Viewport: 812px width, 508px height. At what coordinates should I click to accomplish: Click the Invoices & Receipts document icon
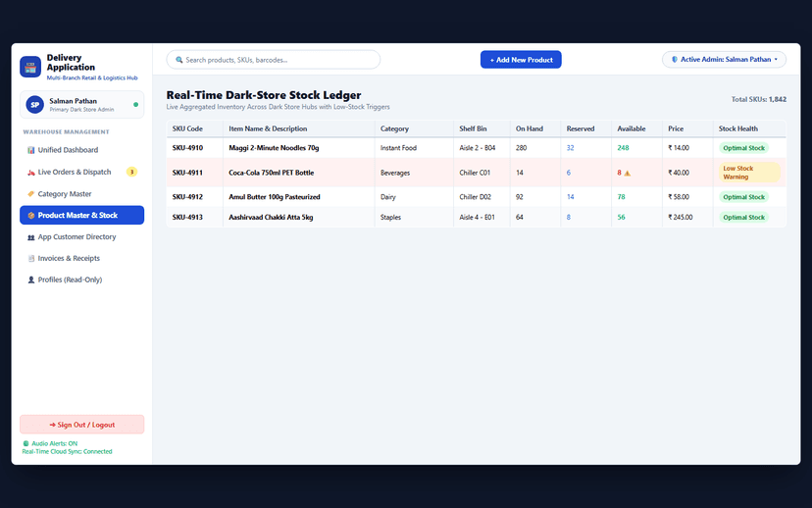click(31, 258)
